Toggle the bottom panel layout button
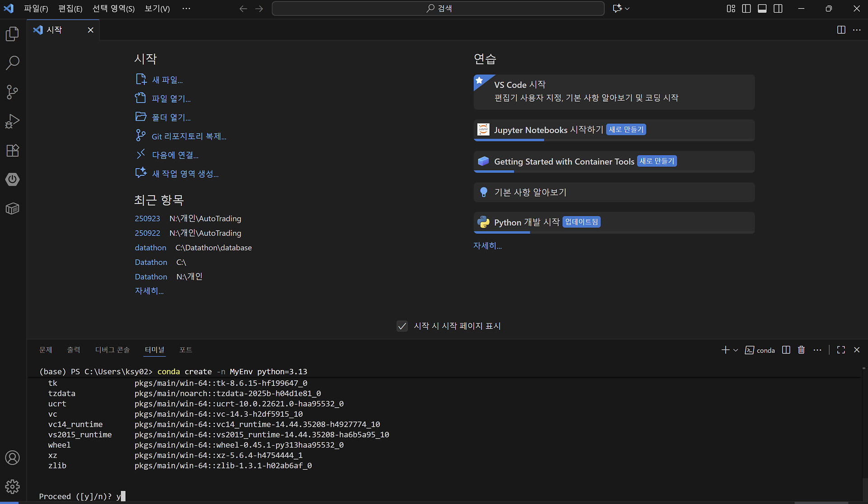Image resolution: width=868 pixels, height=504 pixels. tap(762, 9)
